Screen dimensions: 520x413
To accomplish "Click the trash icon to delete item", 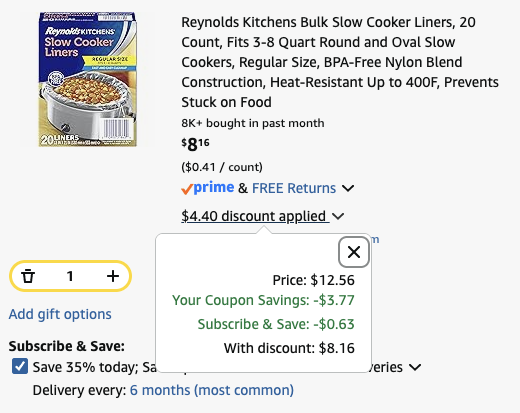I will click(x=28, y=276).
